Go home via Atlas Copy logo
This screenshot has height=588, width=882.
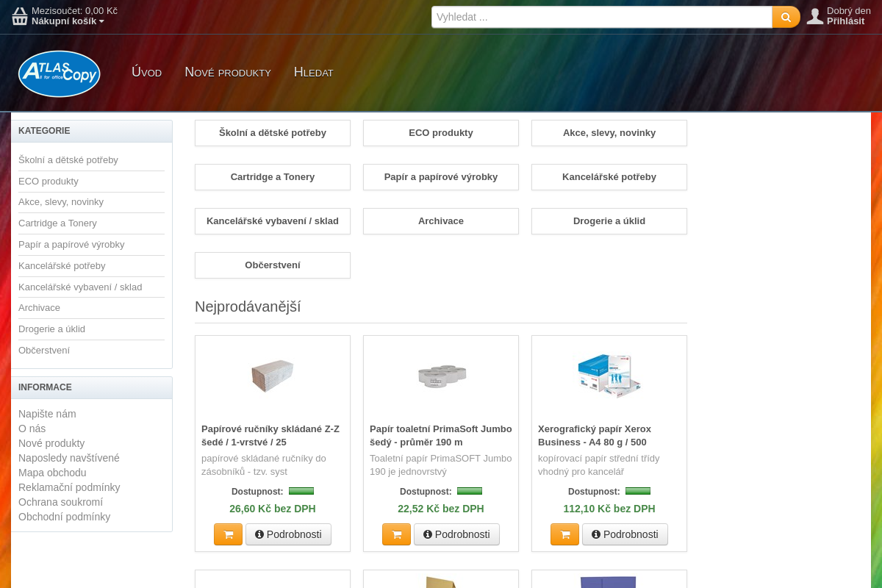pos(60,73)
